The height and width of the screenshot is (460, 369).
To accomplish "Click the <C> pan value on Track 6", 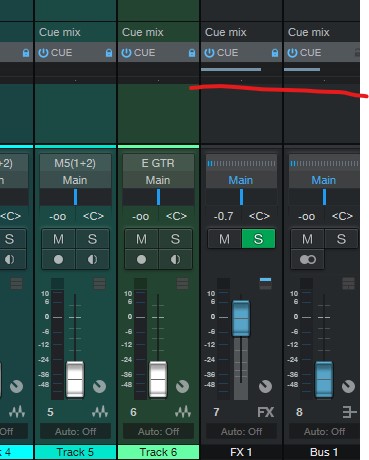I will pyautogui.click(x=176, y=216).
